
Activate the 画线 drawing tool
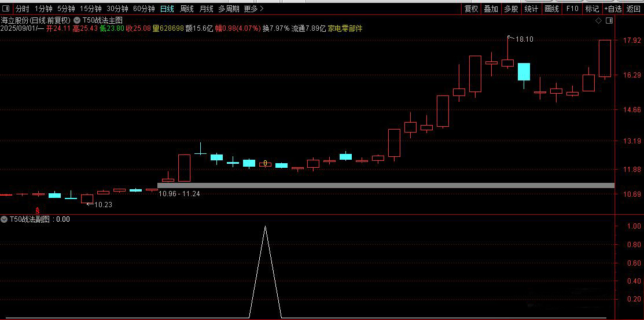(x=551, y=9)
